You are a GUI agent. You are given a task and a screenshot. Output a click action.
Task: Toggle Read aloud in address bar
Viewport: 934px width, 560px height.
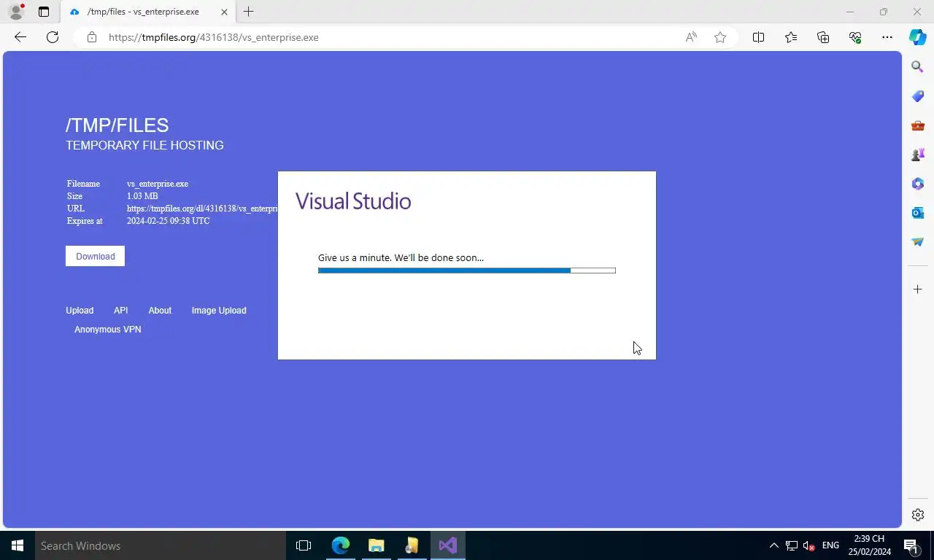691,37
